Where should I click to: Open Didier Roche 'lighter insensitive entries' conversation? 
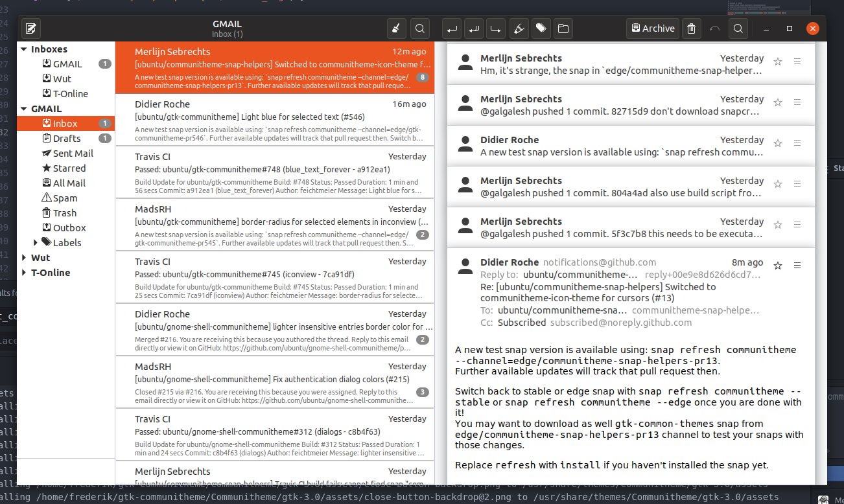(x=274, y=330)
